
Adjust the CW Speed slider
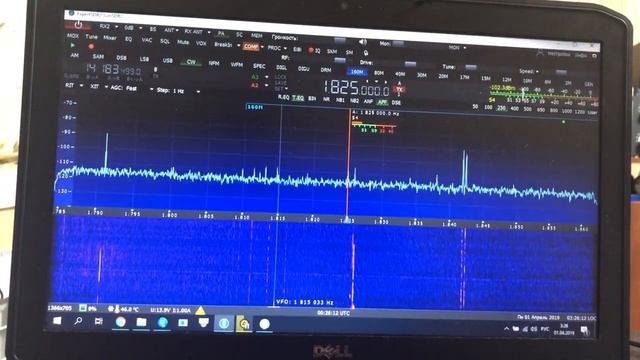[560, 73]
